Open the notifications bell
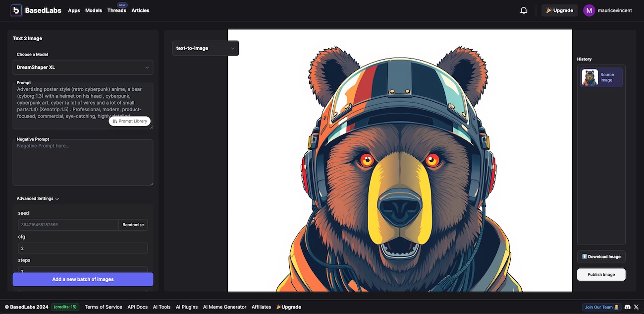 [524, 10]
